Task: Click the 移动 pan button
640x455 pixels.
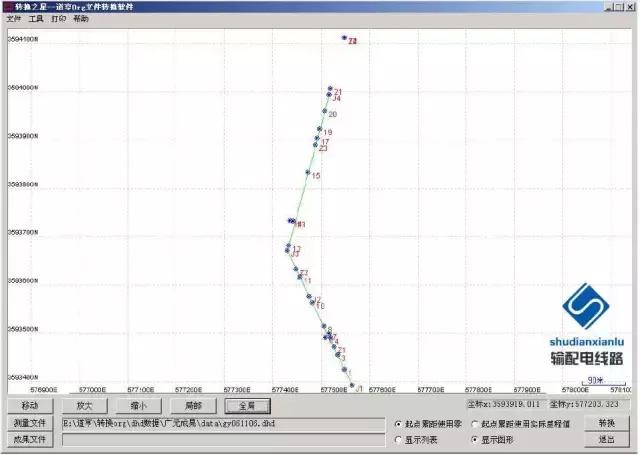Action: [30, 406]
